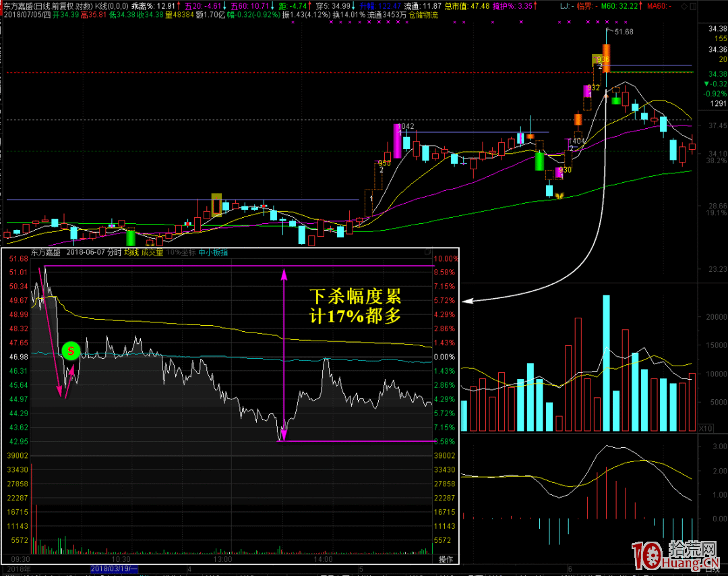Click the 930 candle annotation label
The width and height of the screenshot is (728, 576).
565,170
